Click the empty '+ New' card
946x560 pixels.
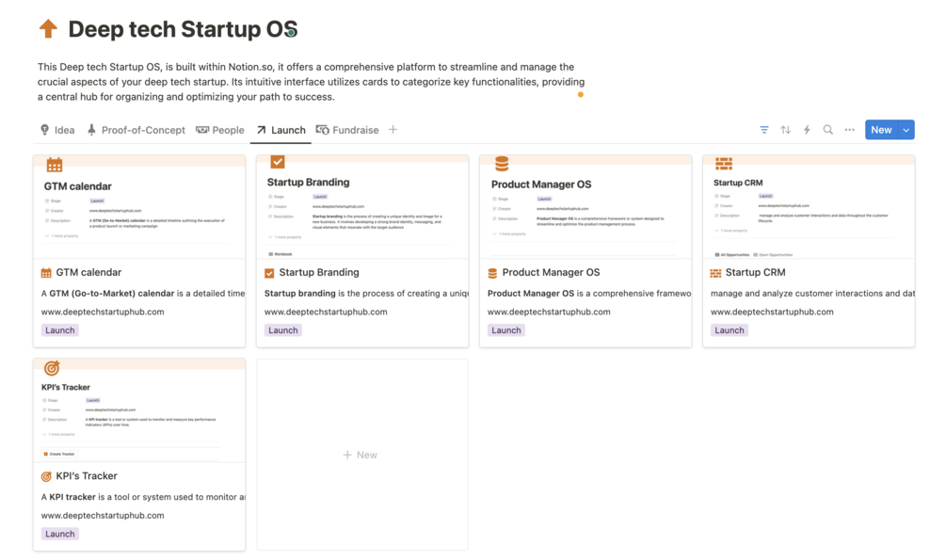pyautogui.click(x=361, y=455)
